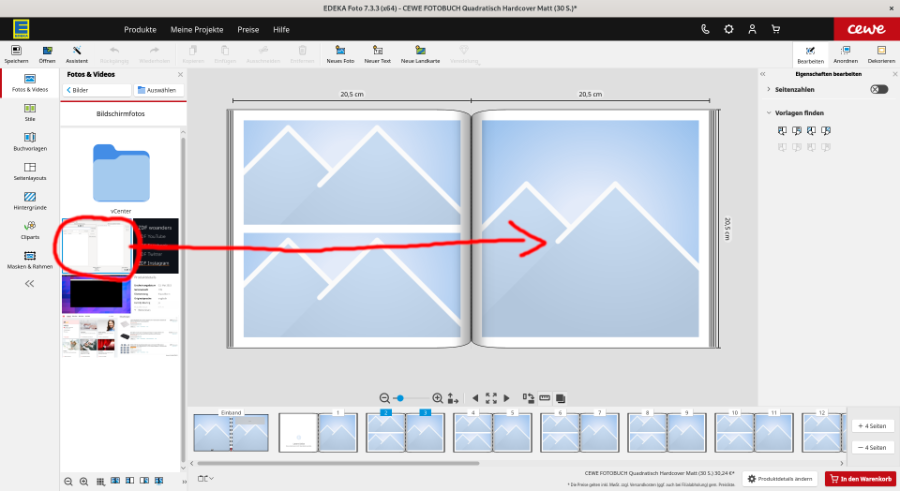The width and height of the screenshot is (900, 491).
Task: Click the swap pages icon below canvas
Action: 528,398
